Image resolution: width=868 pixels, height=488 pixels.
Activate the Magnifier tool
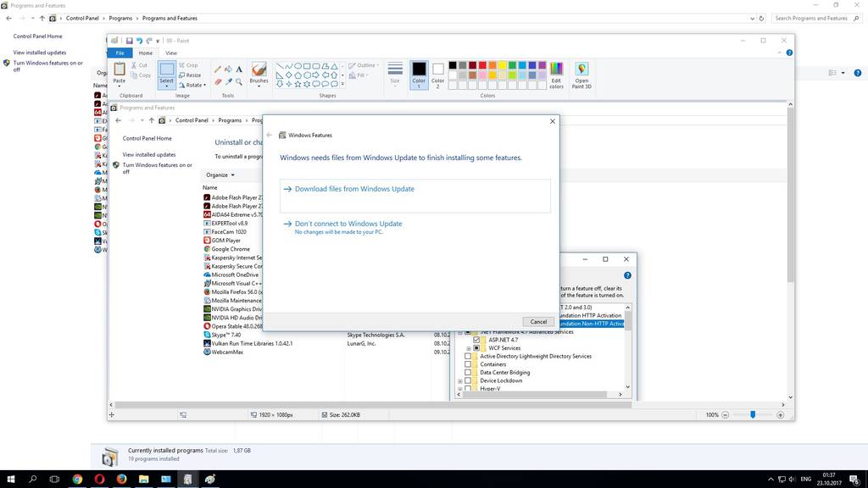click(x=240, y=82)
